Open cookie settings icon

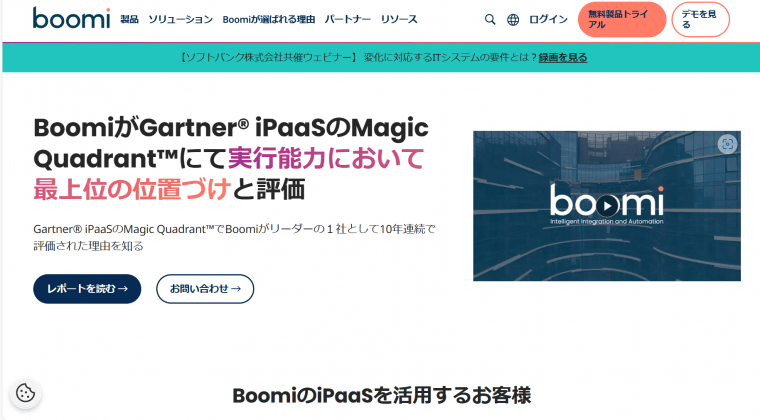(x=25, y=392)
